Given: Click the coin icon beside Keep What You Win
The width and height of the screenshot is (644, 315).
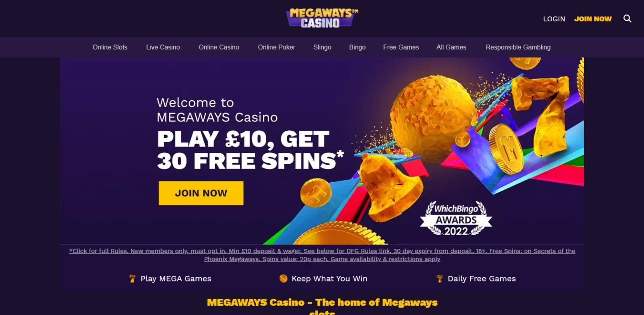Looking at the screenshot, I should tap(283, 279).
